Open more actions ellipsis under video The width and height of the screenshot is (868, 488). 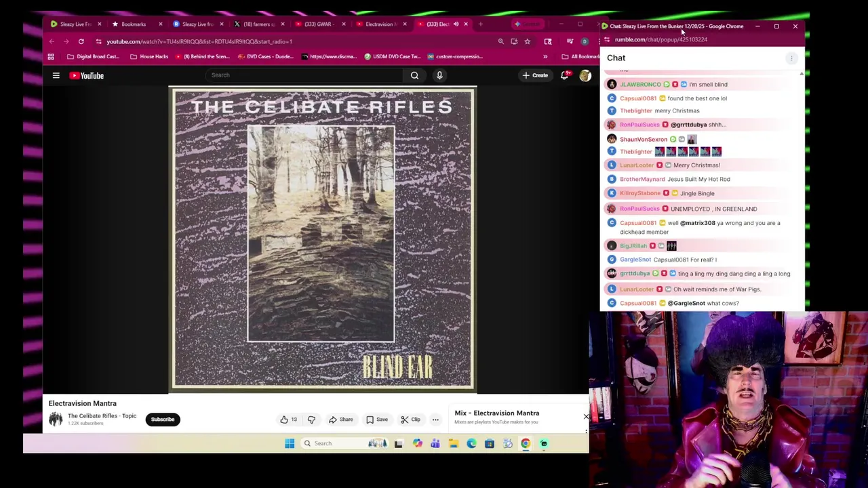tap(435, 420)
